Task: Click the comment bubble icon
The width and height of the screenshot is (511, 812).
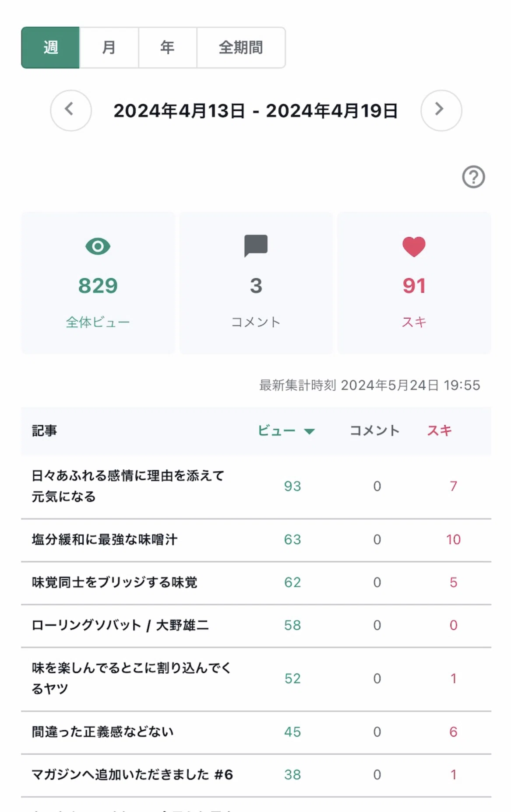Action: (x=256, y=246)
